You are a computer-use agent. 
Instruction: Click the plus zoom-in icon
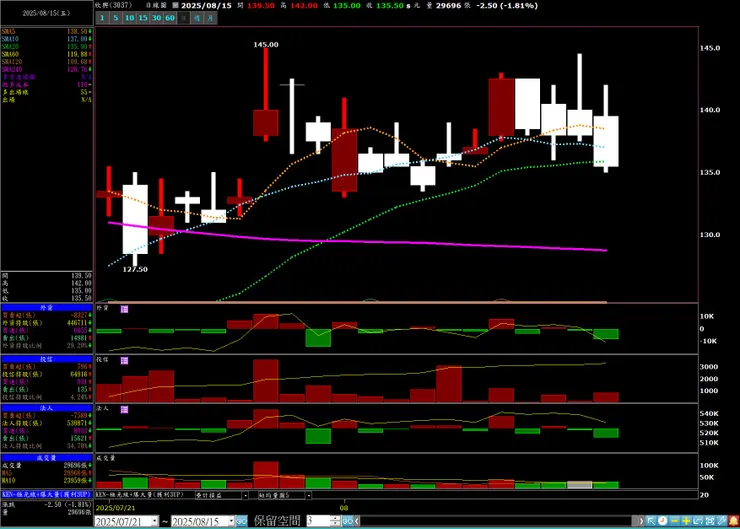click(686, 521)
